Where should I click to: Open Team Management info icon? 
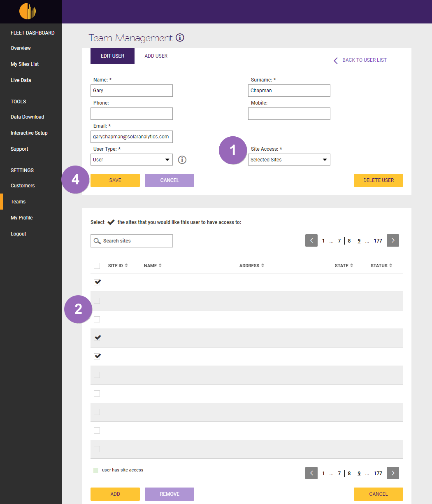point(180,37)
